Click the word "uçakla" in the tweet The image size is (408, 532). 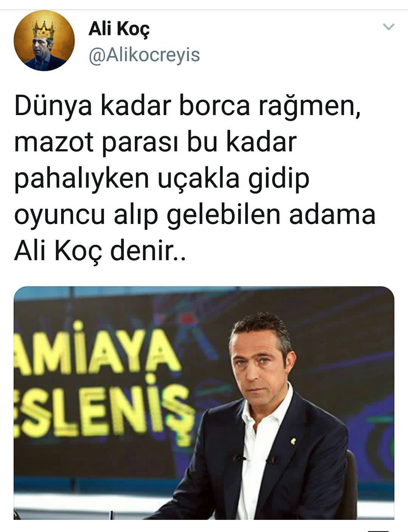pos(199,179)
